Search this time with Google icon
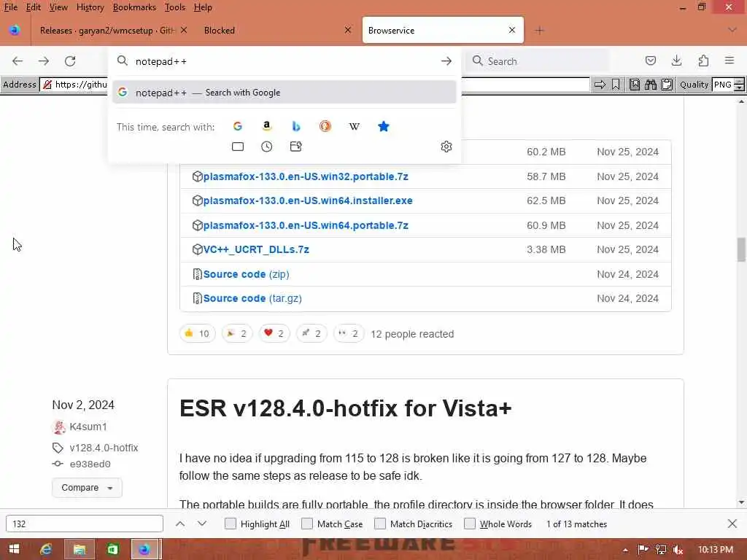 238,126
